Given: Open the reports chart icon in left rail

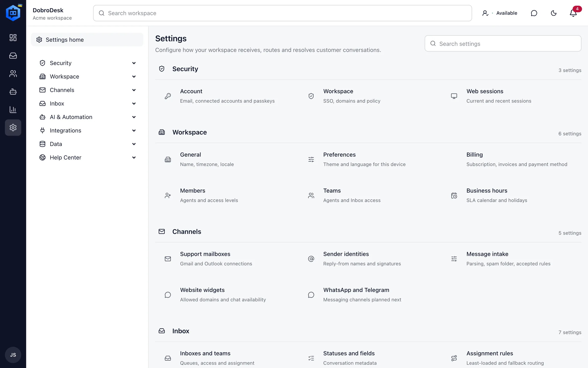Looking at the screenshot, I should [x=13, y=109].
